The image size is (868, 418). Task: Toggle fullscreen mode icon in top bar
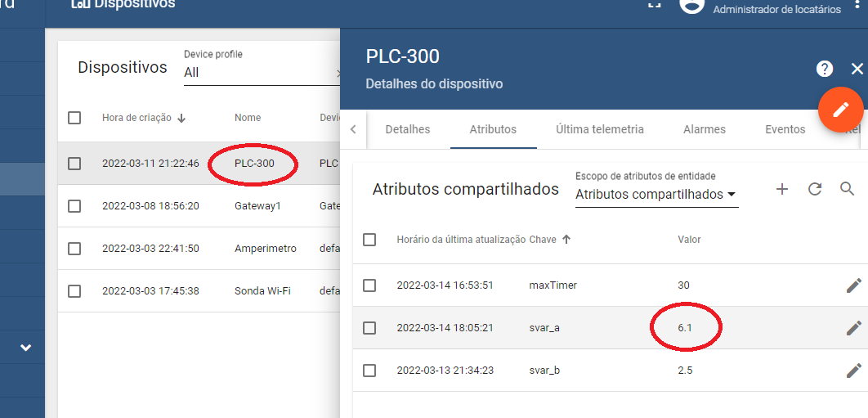(x=655, y=3)
